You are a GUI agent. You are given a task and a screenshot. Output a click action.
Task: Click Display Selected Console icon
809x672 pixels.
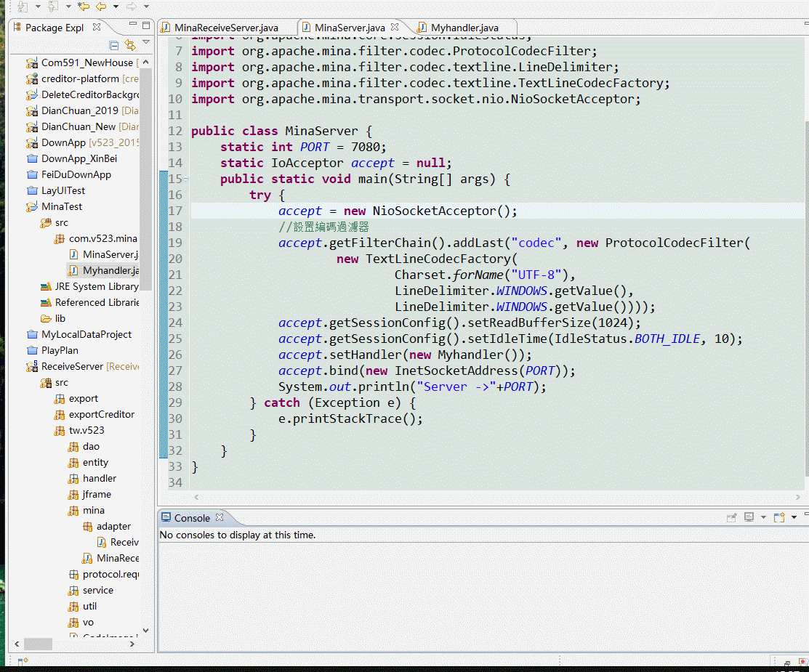pos(749,517)
